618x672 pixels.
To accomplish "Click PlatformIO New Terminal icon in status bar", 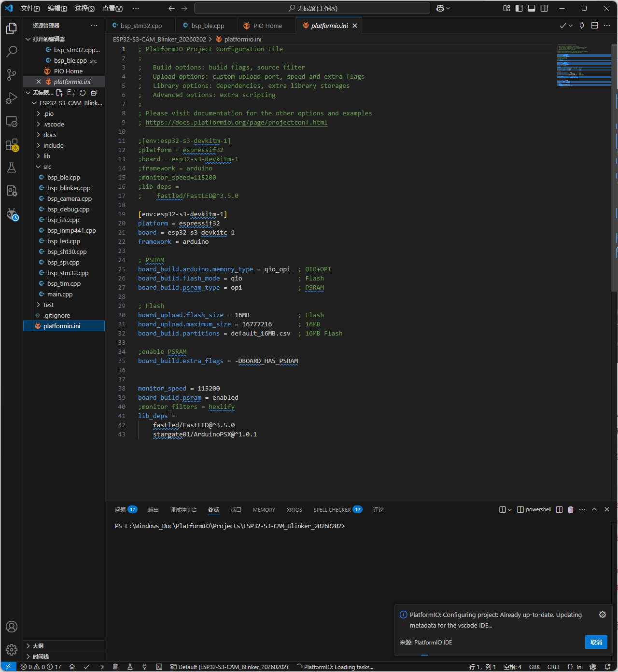I will (159, 667).
